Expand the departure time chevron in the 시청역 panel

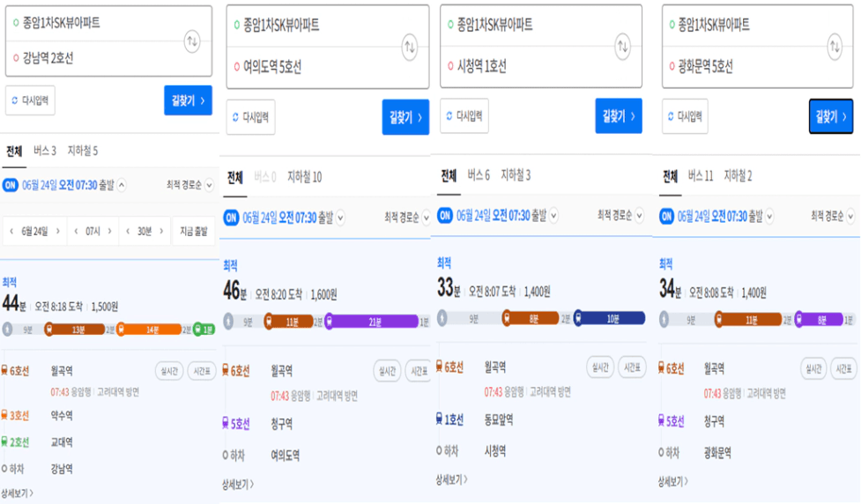coord(553,216)
